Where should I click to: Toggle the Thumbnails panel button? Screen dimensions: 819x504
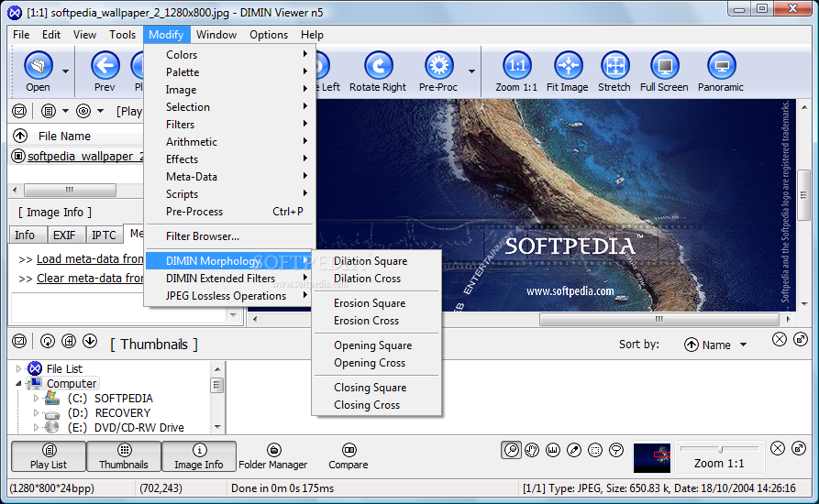click(x=124, y=456)
